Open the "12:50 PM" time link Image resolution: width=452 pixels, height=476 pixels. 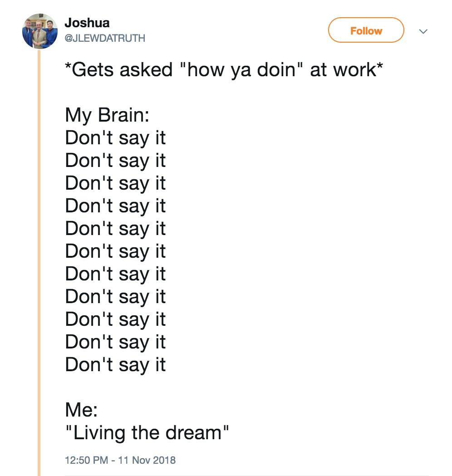click(86, 460)
